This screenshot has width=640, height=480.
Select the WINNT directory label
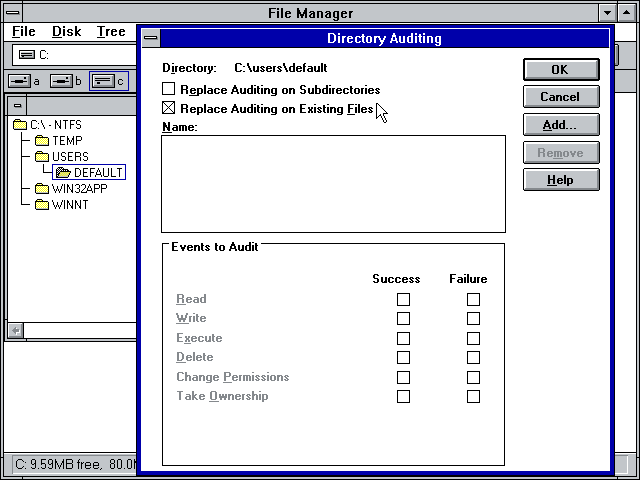click(70, 204)
